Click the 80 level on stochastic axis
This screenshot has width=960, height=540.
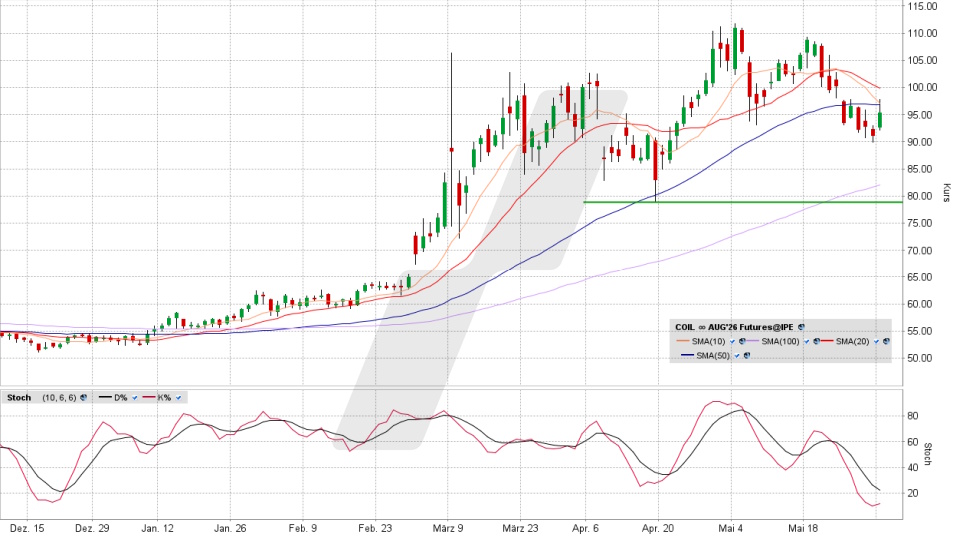[x=912, y=416]
